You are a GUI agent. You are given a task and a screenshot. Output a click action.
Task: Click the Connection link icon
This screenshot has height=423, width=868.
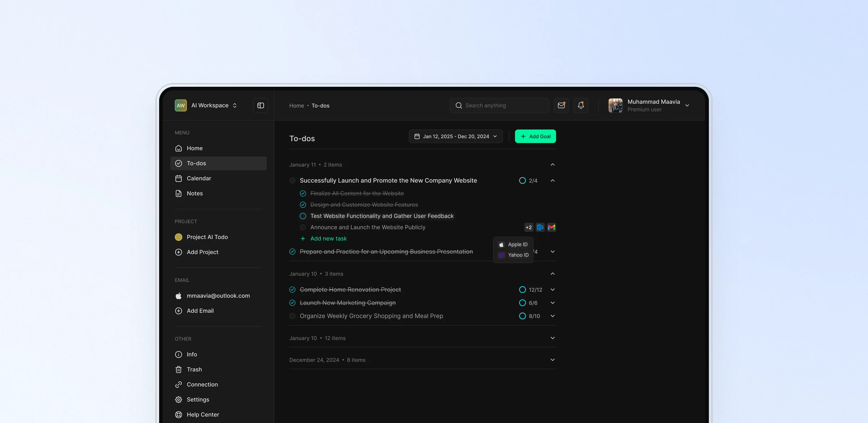[x=178, y=385]
